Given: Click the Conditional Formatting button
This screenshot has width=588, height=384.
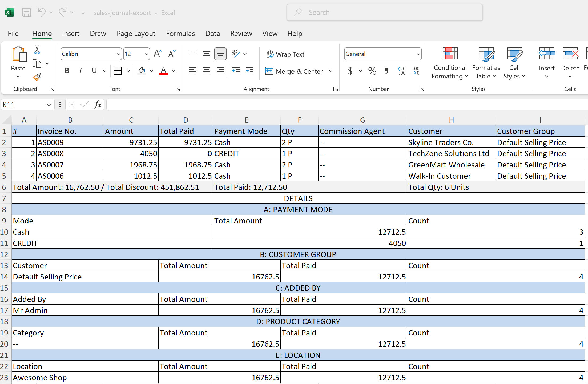Looking at the screenshot, I should click(450, 64).
